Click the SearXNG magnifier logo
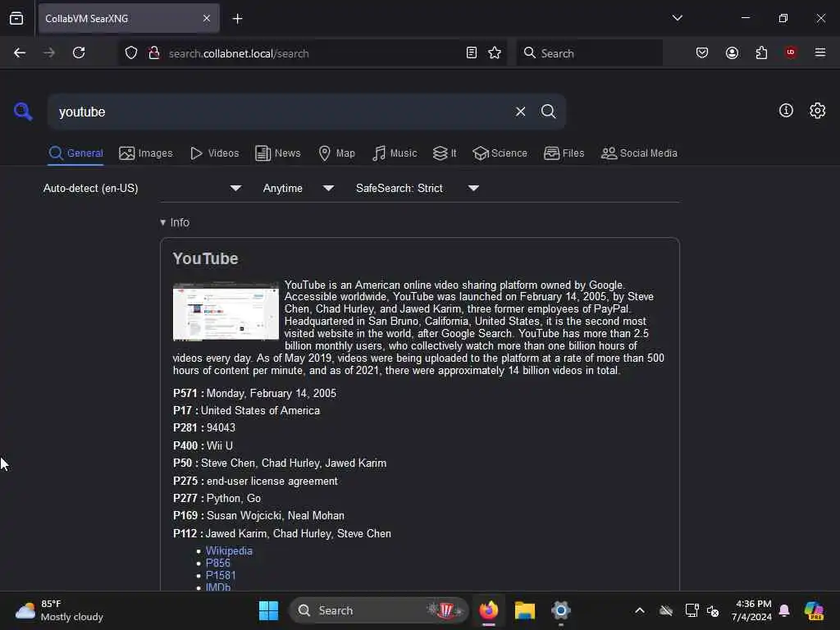This screenshot has height=630, width=840. (23, 112)
